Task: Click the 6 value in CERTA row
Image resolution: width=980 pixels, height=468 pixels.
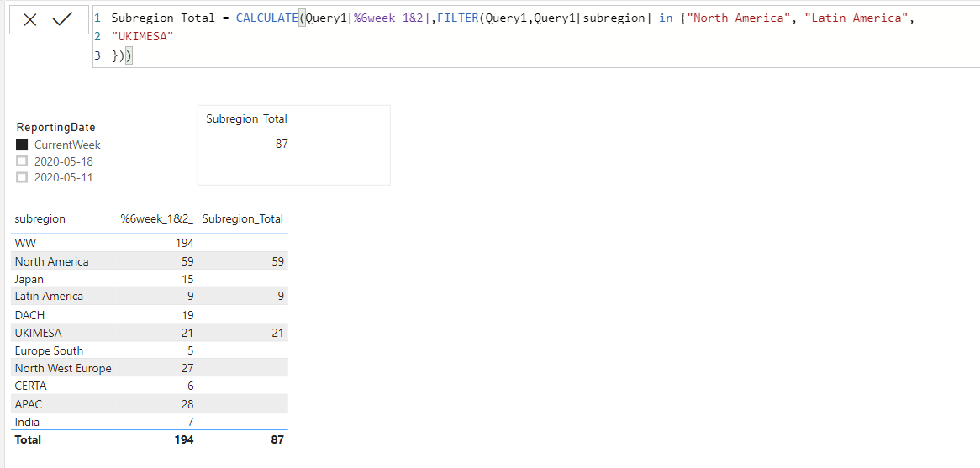Action: click(x=191, y=386)
